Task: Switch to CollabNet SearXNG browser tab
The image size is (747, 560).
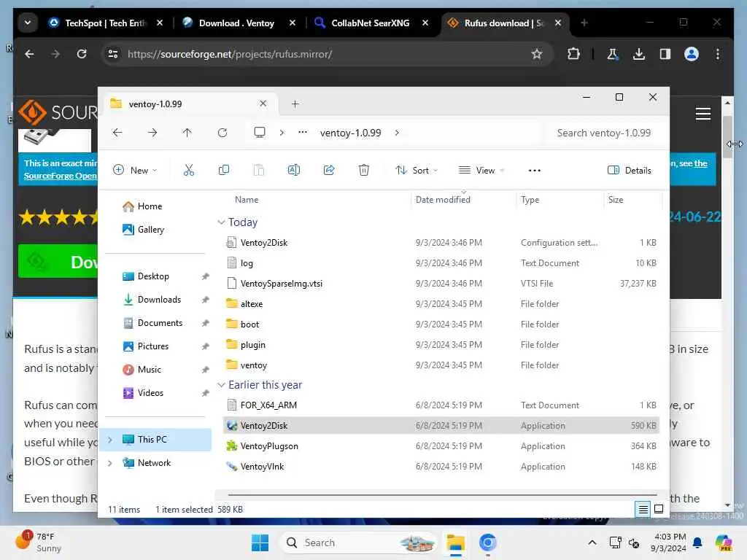Action: [371, 23]
